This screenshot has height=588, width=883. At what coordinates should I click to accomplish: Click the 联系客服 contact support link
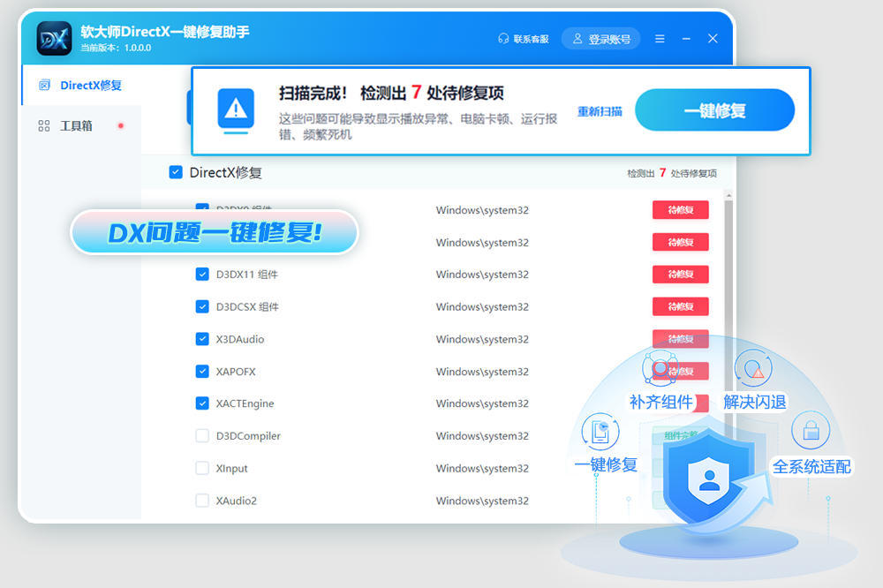pyautogui.click(x=524, y=38)
